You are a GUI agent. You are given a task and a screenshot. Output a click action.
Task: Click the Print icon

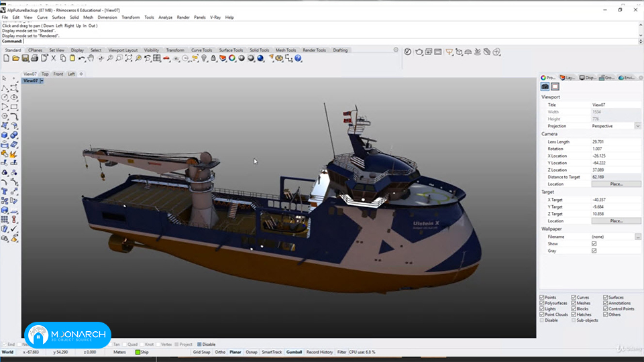coord(34,59)
